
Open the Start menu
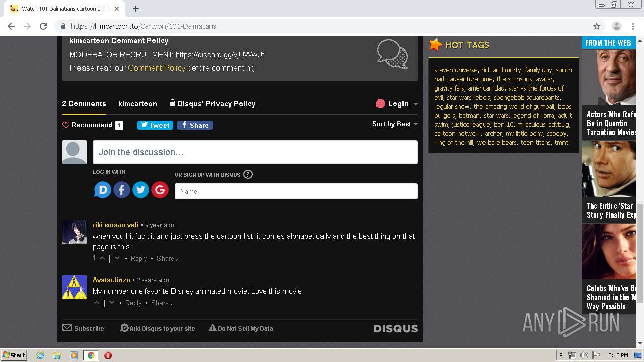tap(14, 355)
